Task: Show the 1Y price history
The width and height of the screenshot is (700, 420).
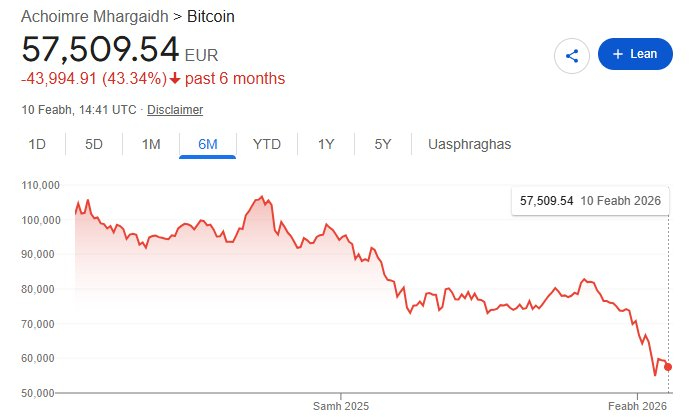Action: pos(326,144)
